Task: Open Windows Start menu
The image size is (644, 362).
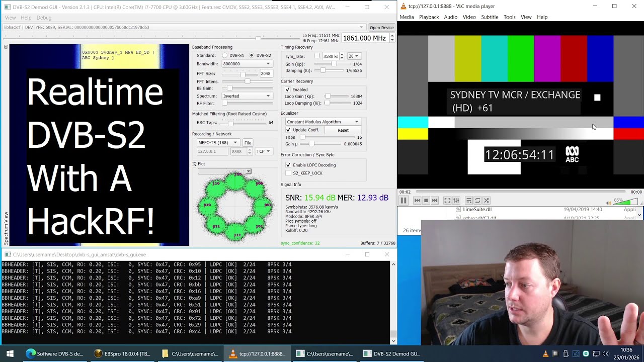Action: (10, 353)
